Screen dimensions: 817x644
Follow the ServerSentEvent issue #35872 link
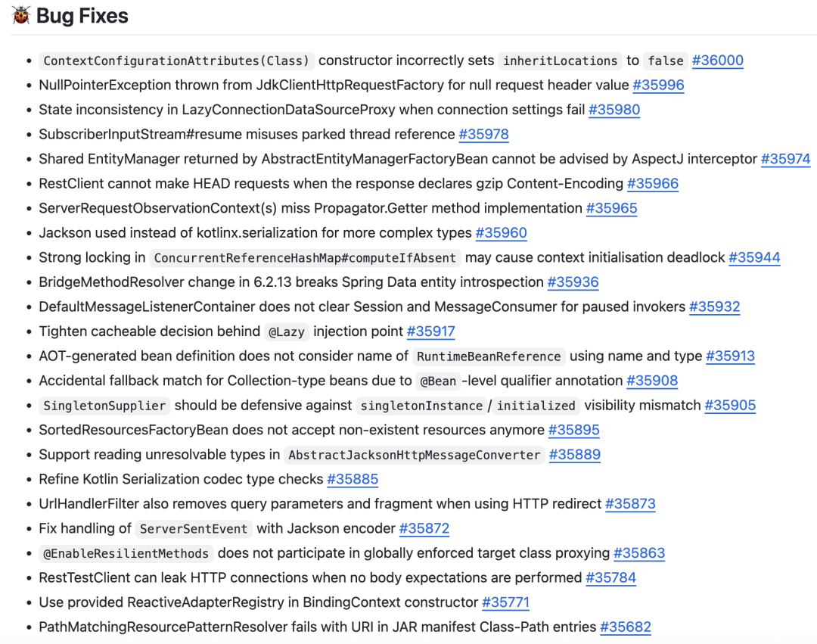424,528
